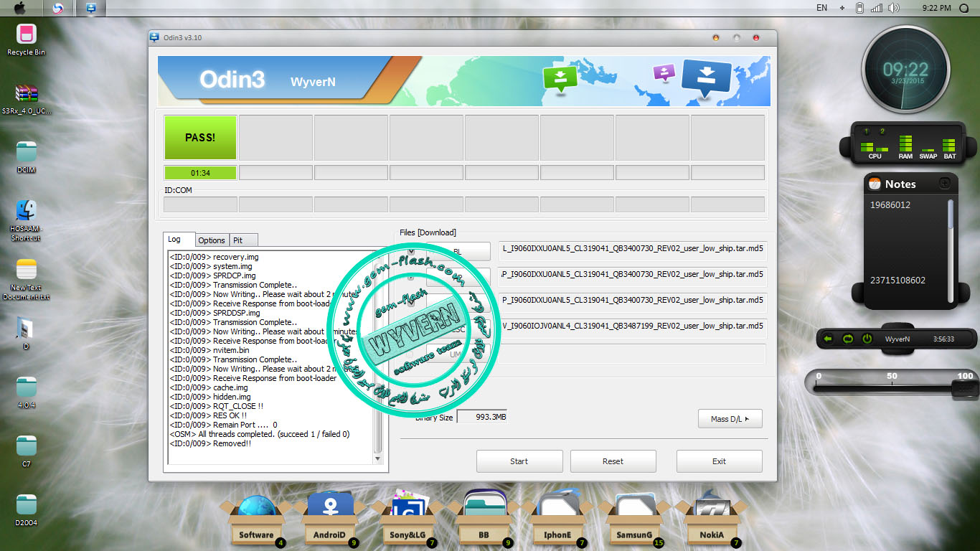Click the log line "Removed!!"
The image size is (980, 551).
click(210, 443)
